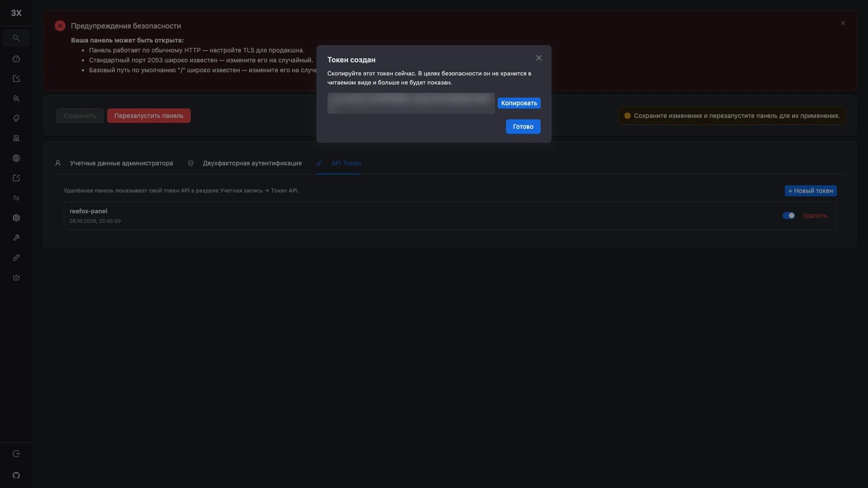Dismiss the security warnings banner

(x=843, y=23)
